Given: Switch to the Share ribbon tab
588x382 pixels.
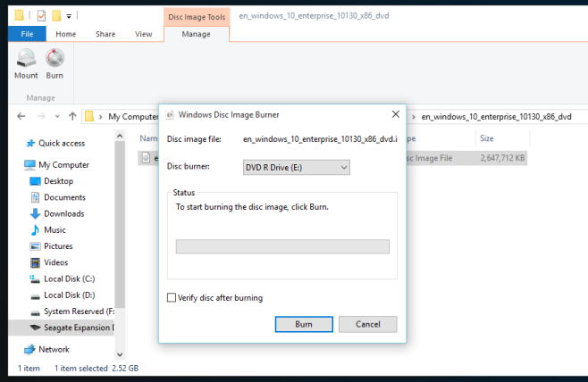Looking at the screenshot, I should (x=105, y=34).
